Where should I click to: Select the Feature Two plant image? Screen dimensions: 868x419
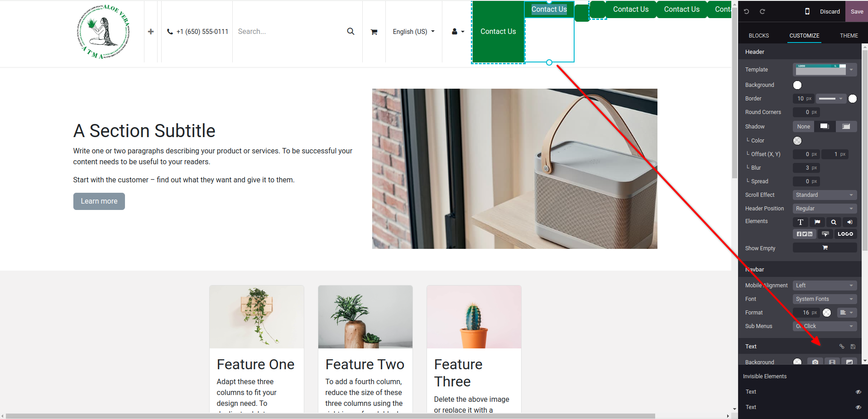pos(365,317)
